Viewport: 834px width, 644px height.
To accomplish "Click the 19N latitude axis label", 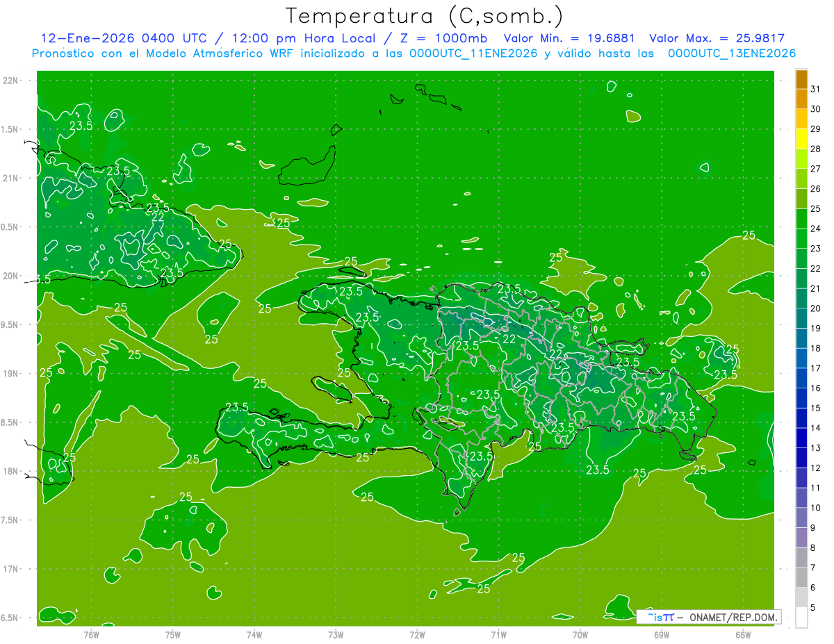I will coord(10,374).
